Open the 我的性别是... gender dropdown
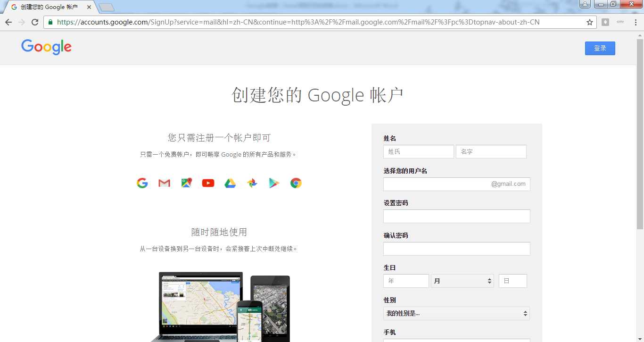The height and width of the screenshot is (342, 644). tap(457, 313)
